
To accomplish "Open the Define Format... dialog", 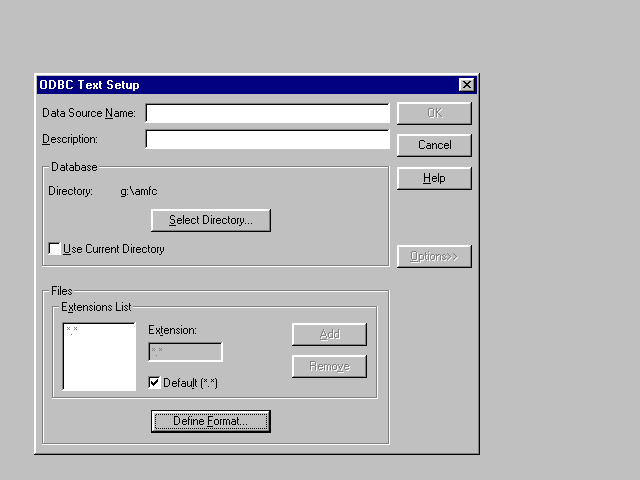I will tap(211, 422).
